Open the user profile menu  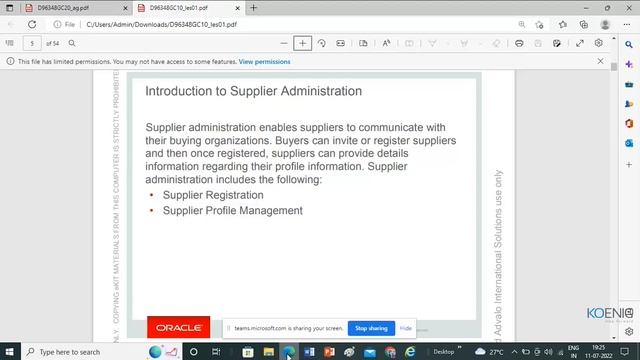tap(605, 24)
